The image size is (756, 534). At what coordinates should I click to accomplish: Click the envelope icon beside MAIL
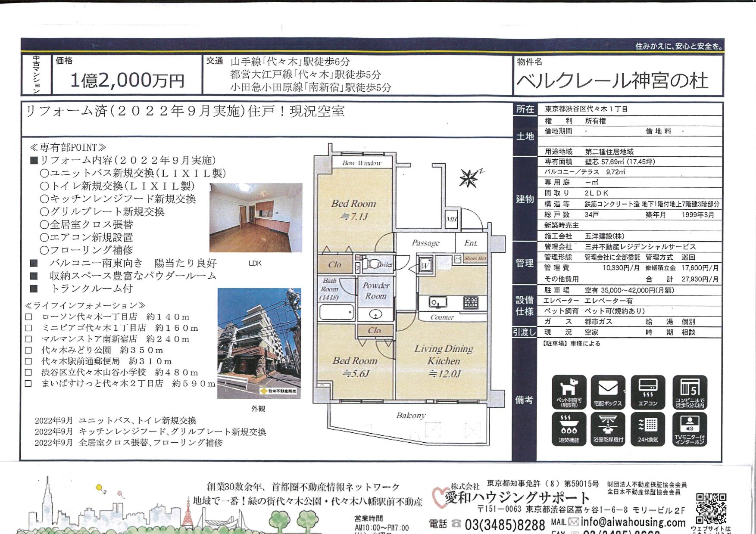573,522
